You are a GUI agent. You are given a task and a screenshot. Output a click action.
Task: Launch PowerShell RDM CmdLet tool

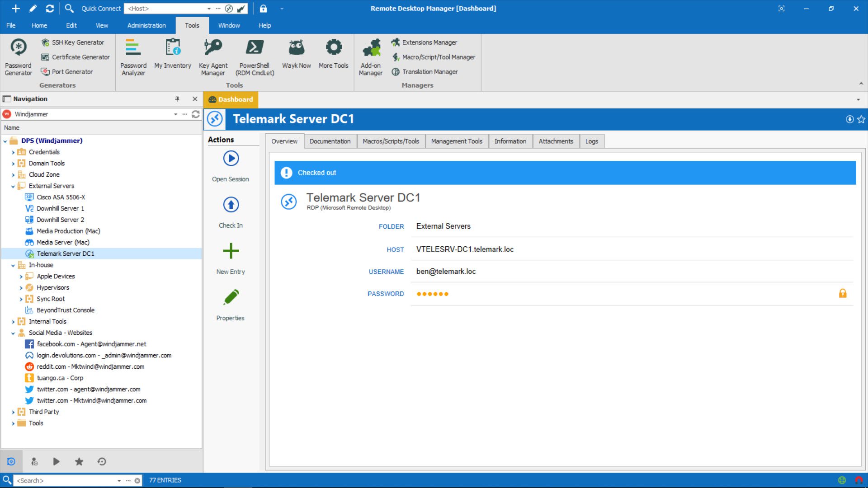pyautogui.click(x=255, y=56)
